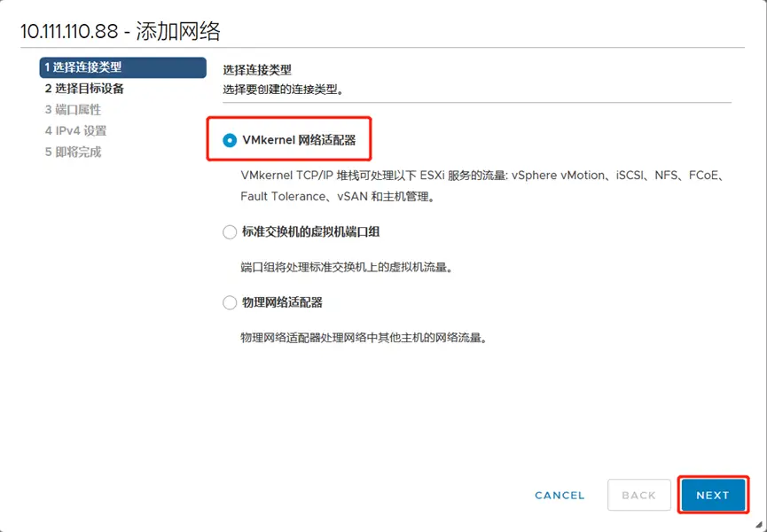767x532 pixels.
Task: Click the BACK button
Action: click(638, 496)
